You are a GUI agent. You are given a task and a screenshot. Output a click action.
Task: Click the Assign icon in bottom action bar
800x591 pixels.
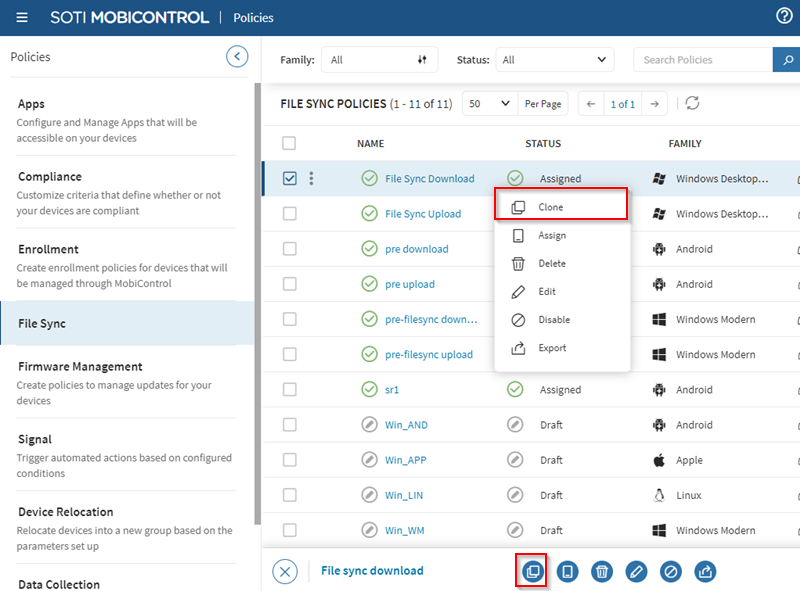[567, 571]
